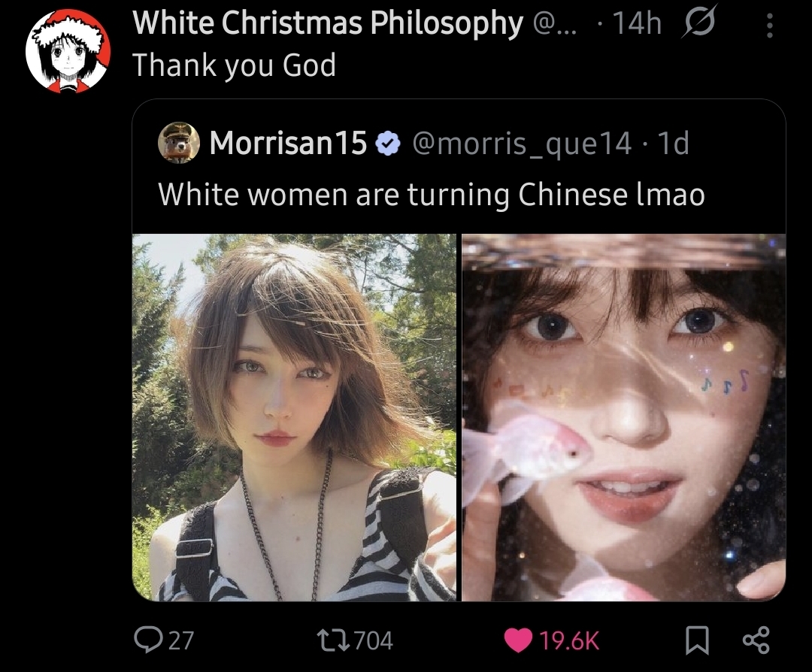Open White Christmas Philosophy profile avatar
This screenshot has width=812, height=672.
[x=68, y=50]
